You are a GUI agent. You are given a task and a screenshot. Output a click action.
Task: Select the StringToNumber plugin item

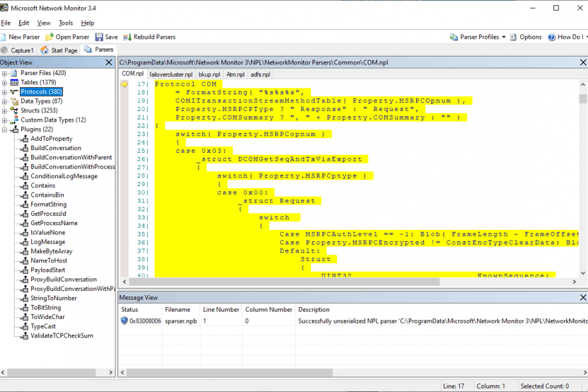point(54,298)
